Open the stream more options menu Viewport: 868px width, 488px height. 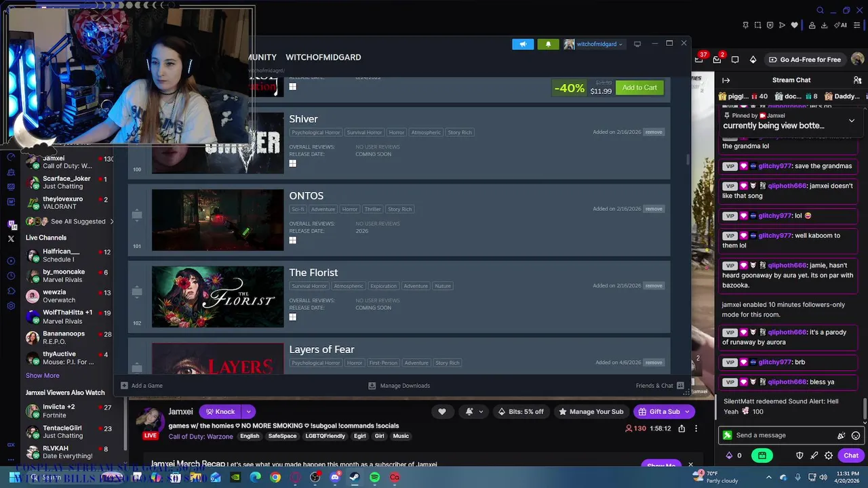pyautogui.click(x=696, y=428)
